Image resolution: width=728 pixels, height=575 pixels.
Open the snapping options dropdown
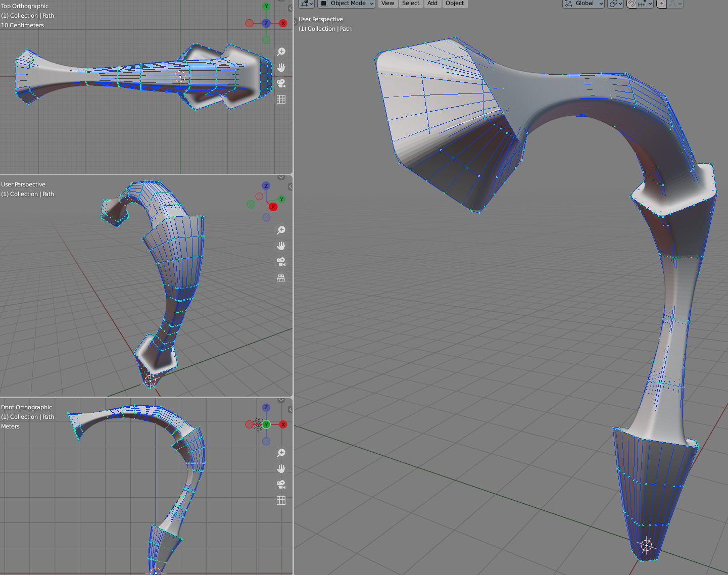click(x=646, y=4)
